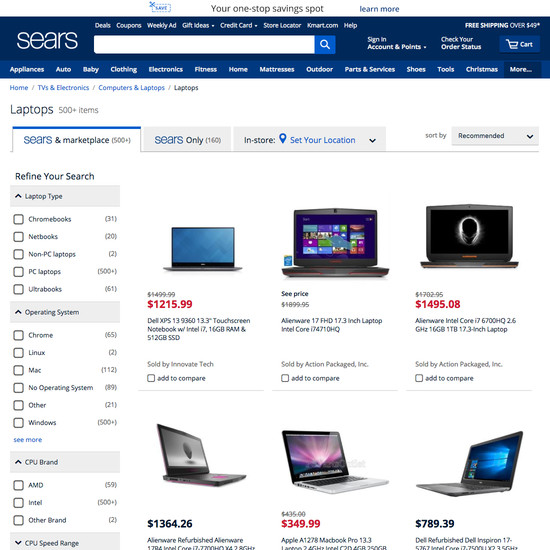Viewport: 550px width, 550px height.
Task: Click the see more link under Operating System
Action: (28, 440)
